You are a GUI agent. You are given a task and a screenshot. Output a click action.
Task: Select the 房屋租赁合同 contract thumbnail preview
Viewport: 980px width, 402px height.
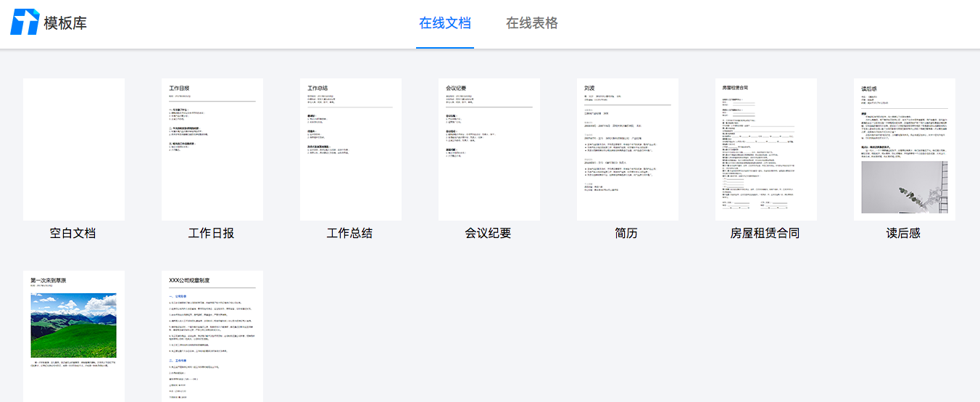pyautogui.click(x=766, y=149)
